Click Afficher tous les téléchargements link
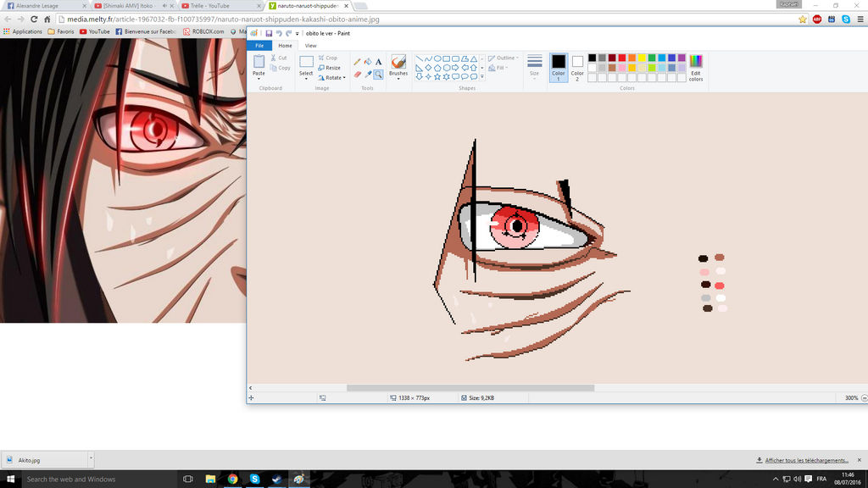 pyautogui.click(x=807, y=460)
